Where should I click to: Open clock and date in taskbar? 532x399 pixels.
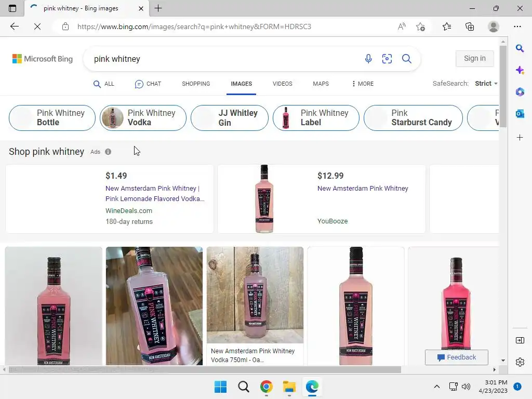point(493,387)
